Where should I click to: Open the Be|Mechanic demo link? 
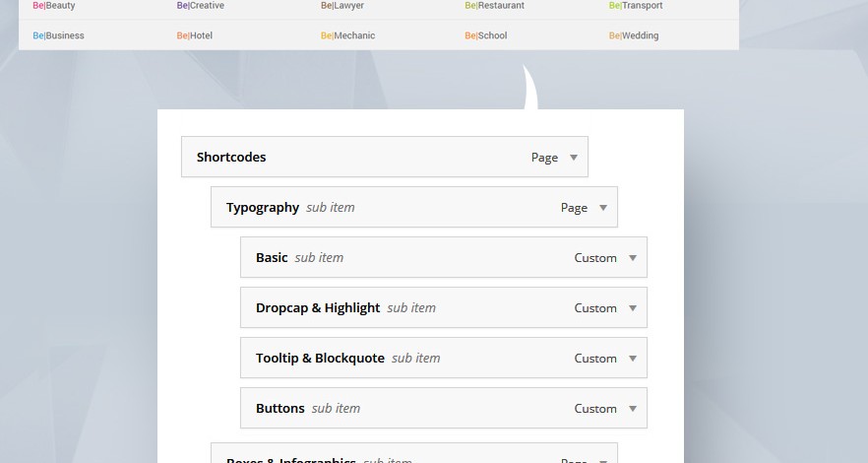click(x=347, y=36)
